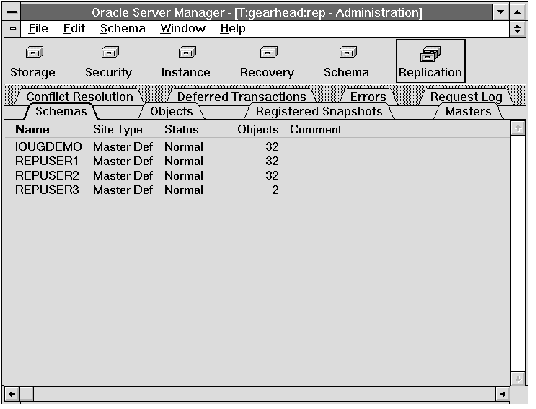Viewport: 536px width, 409px height.
Task: Open the Errors tab
Action: tap(368, 97)
